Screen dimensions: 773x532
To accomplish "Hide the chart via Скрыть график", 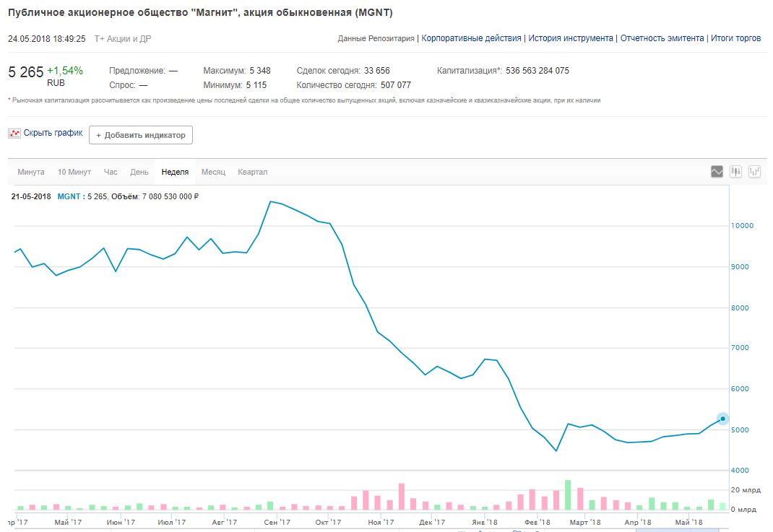I will [x=53, y=134].
